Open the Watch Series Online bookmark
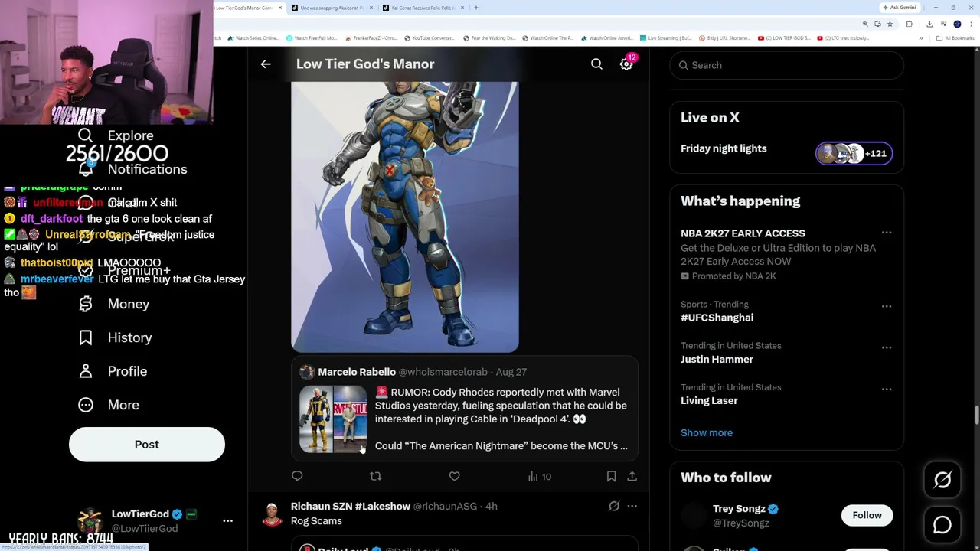 point(253,38)
